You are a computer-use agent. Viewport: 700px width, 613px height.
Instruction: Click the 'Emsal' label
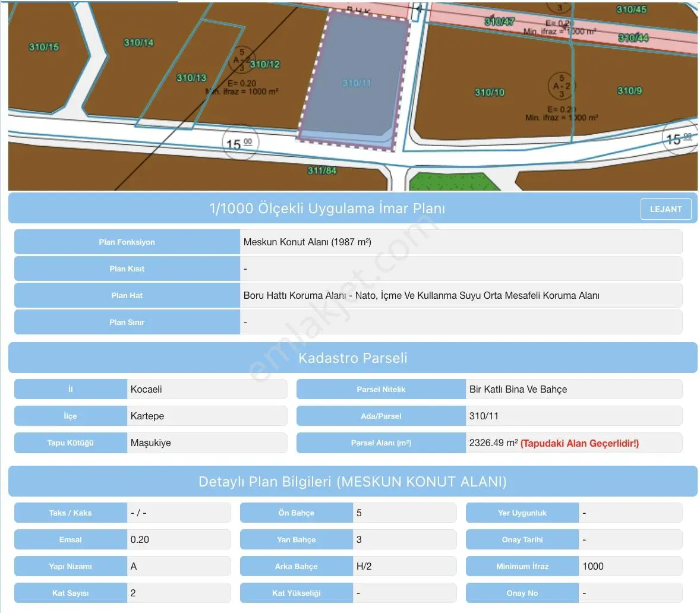coord(71,539)
